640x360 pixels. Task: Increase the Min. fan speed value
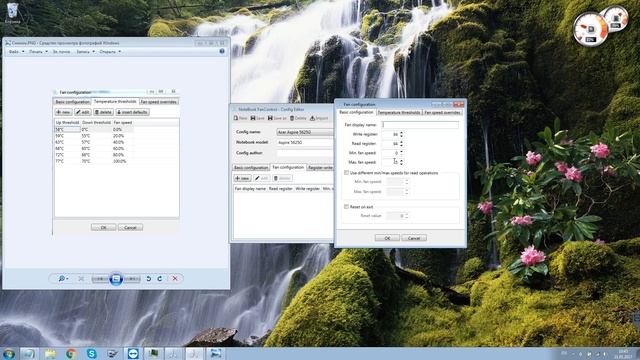[402, 151]
